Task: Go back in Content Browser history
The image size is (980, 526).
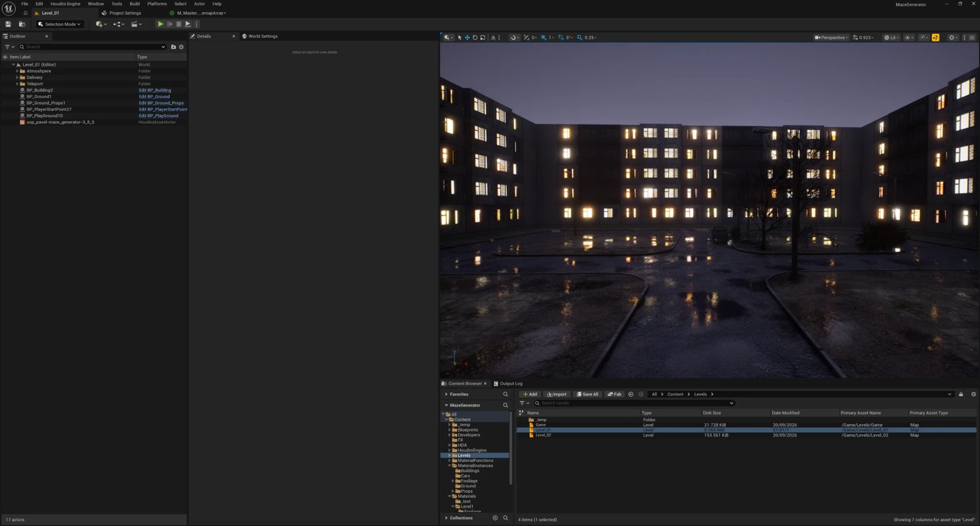Action: (x=631, y=394)
